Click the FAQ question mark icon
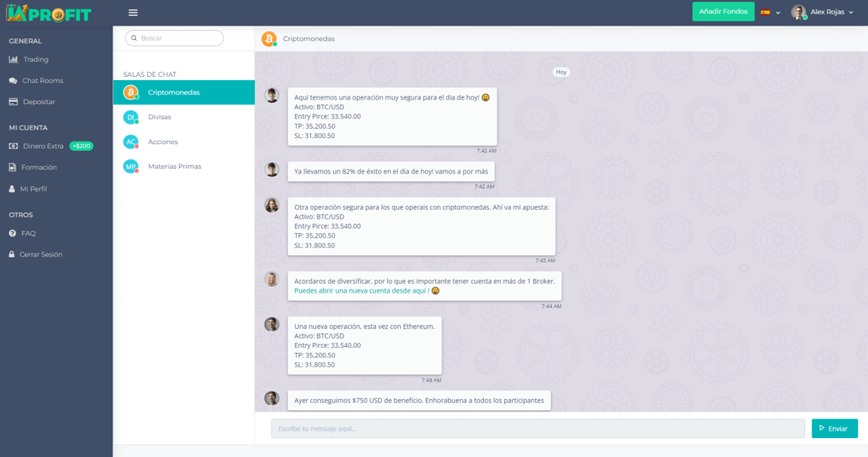The image size is (868, 457). 12,234
